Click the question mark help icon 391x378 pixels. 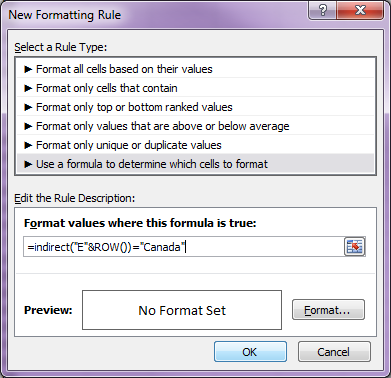point(322,11)
